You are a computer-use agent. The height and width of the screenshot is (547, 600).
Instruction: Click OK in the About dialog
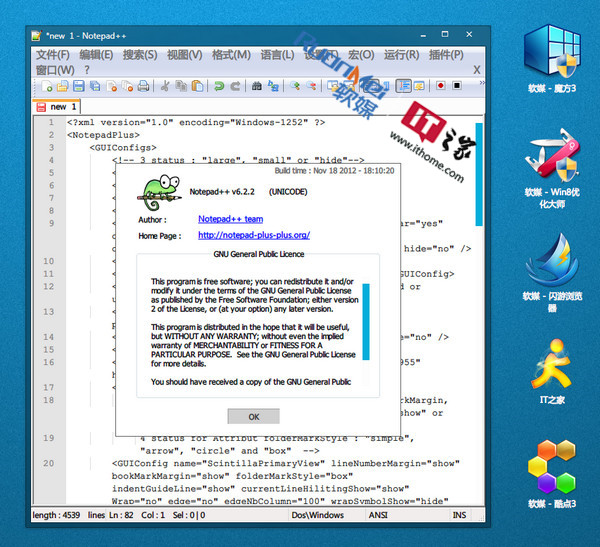[253, 416]
